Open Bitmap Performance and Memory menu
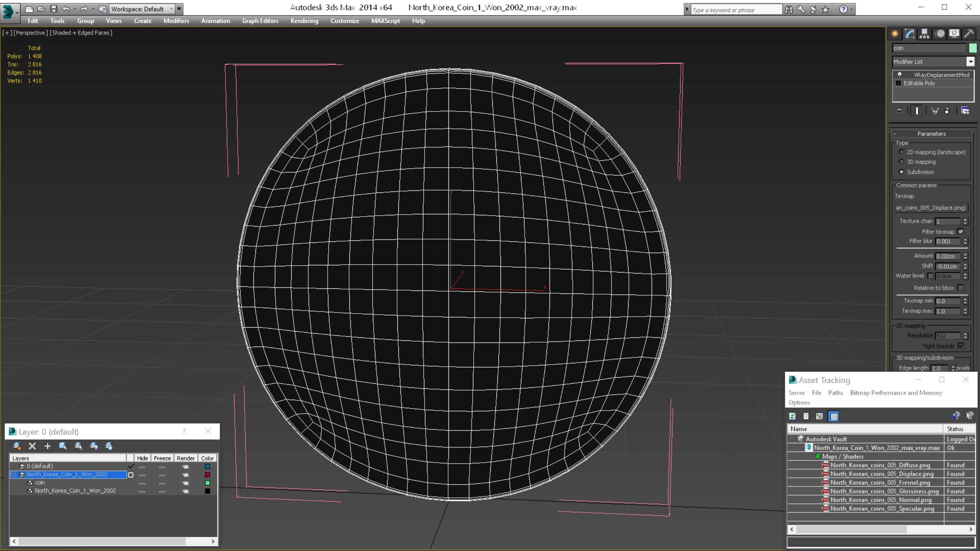The height and width of the screenshot is (551, 980). click(896, 393)
